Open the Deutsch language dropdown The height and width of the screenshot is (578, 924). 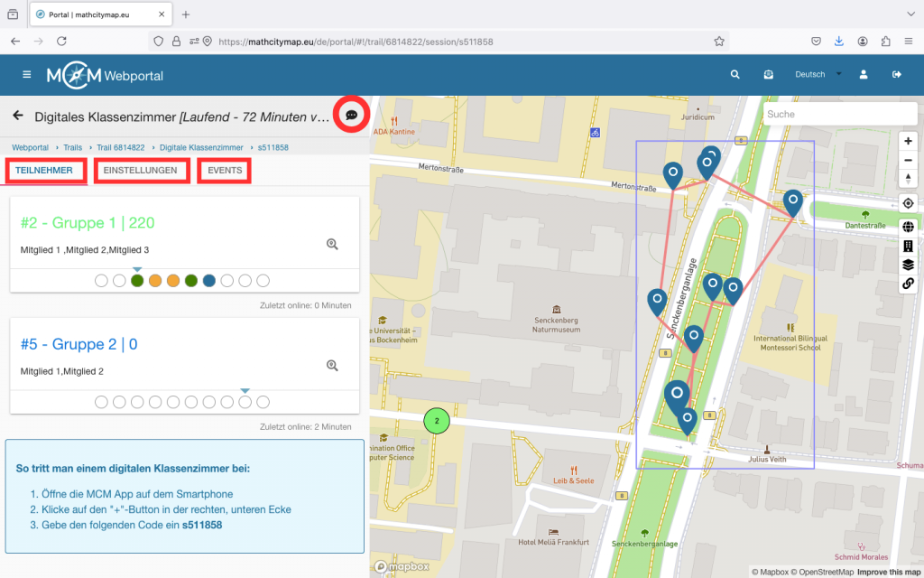(817, 75)
